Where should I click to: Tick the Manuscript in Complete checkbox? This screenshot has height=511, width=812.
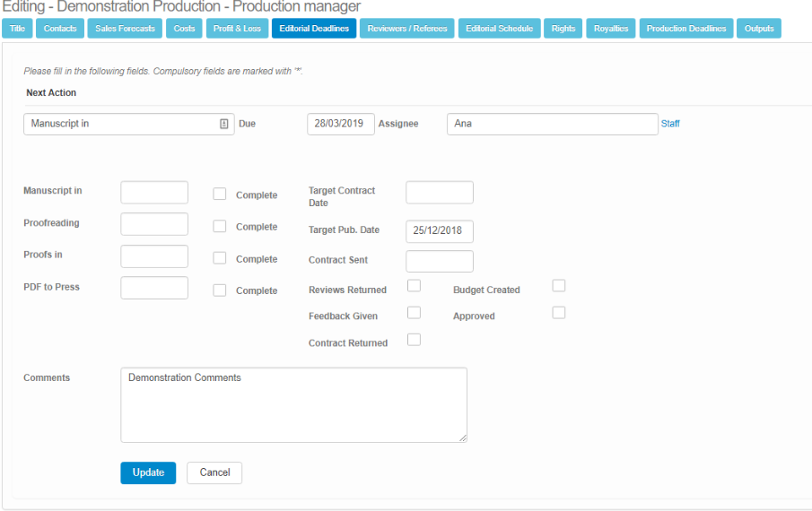[219, 194]
